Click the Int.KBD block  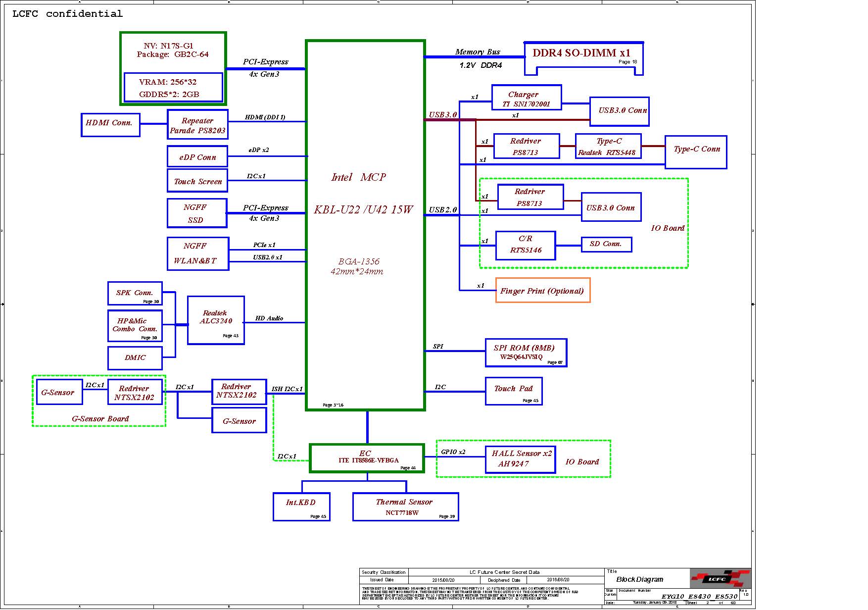click(301, 507)
